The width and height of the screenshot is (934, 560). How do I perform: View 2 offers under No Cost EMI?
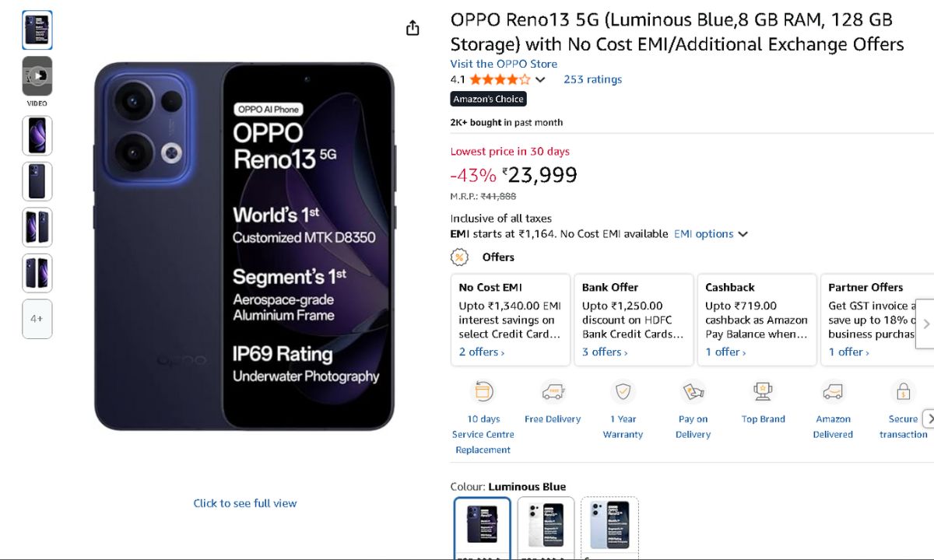(x=482, y=352)
